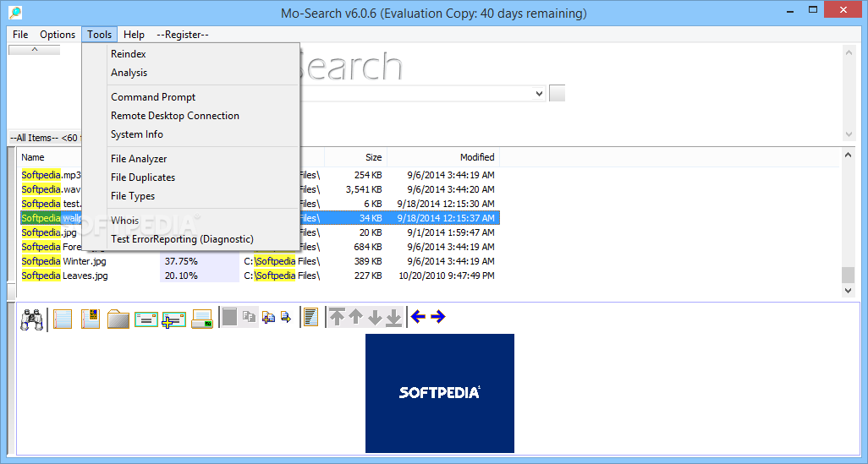This screenshot has width=868, height=464.
Task: Click the 254 KB size cell
Action: pos(368,175)
